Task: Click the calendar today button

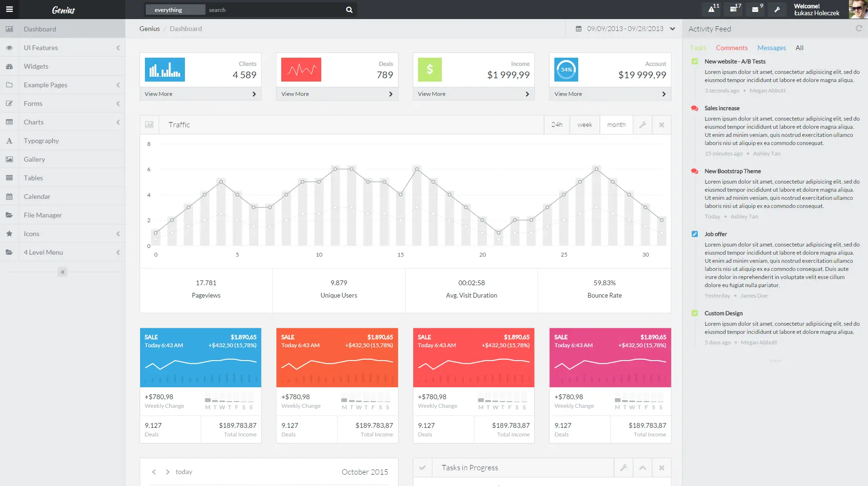Action: 184,472
